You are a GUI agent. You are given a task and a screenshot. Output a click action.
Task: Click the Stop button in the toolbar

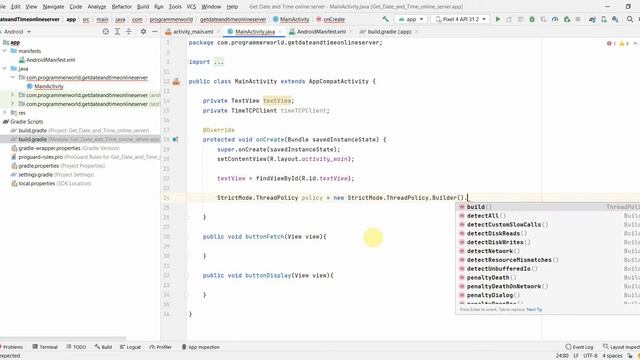click(578, 19)
